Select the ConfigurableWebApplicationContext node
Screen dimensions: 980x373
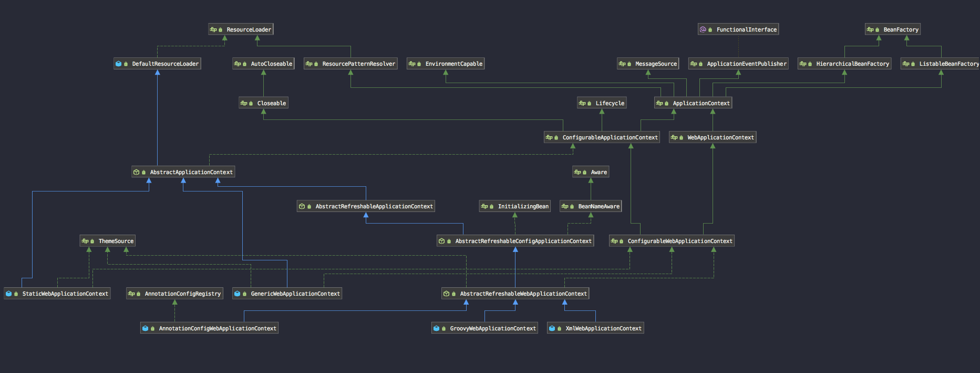pyautogui.click(x=672, y=241)
